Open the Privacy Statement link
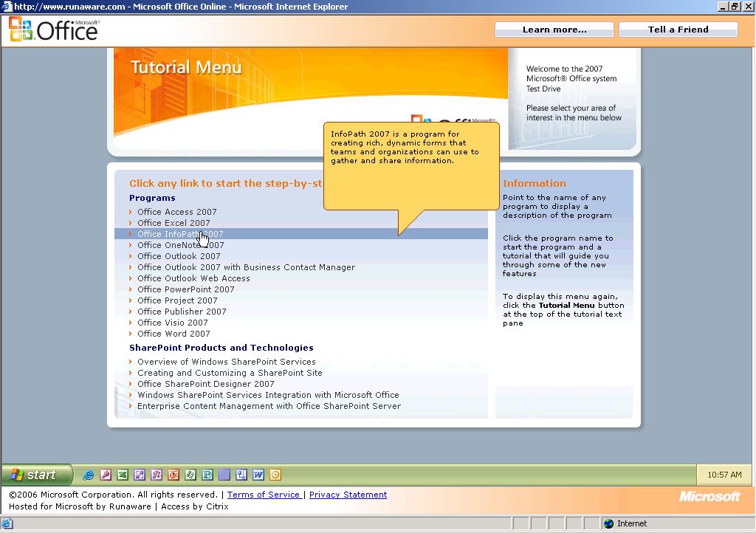This screenshot has height=533, width=756. [348, 495]
